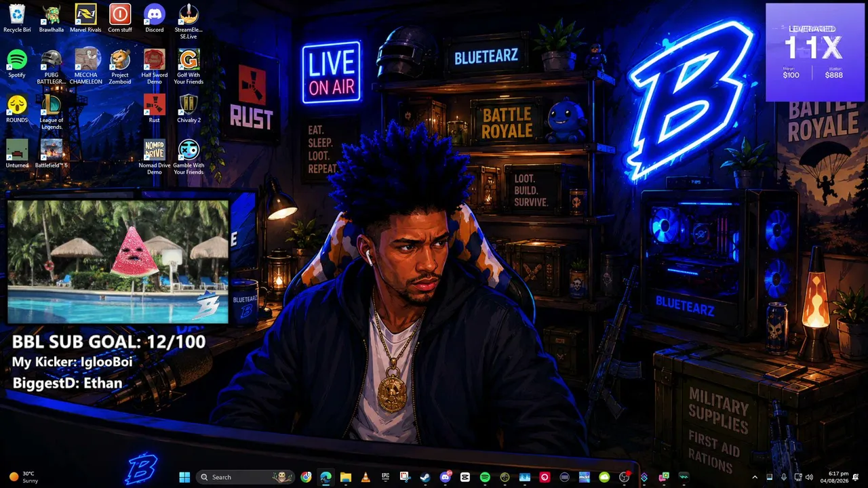Switch to Spotify in the taskbar

485,477
